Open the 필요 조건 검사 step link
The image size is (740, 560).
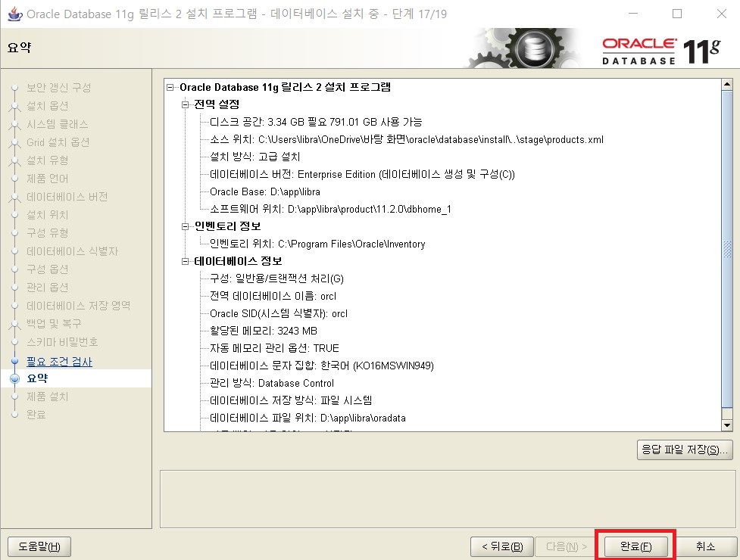coord(59,362)
